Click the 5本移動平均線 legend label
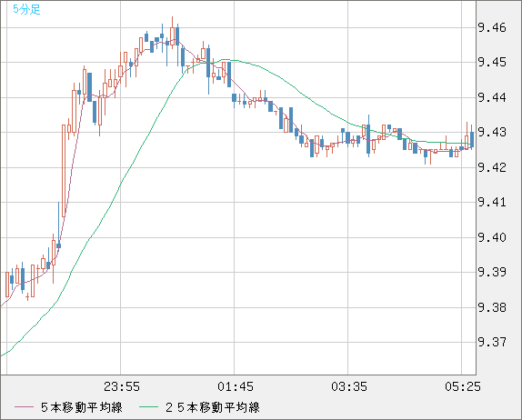 [82, 407]
